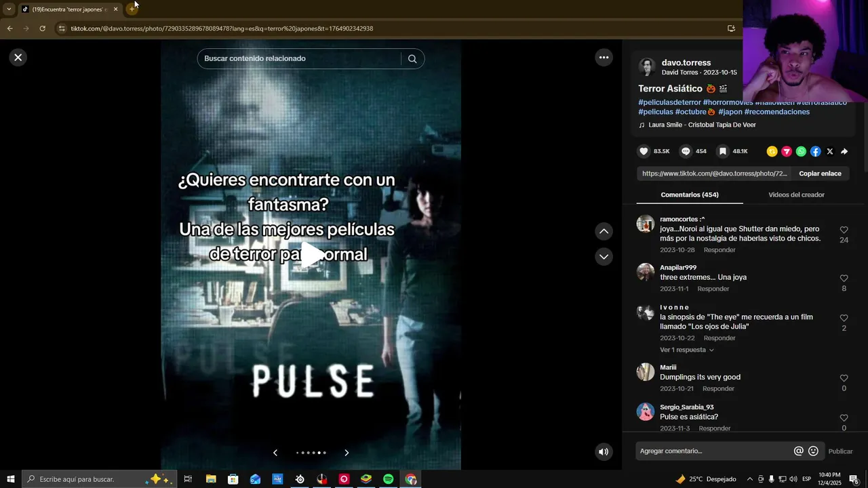
Task: Open Windows Start menu
Action: 10,479
